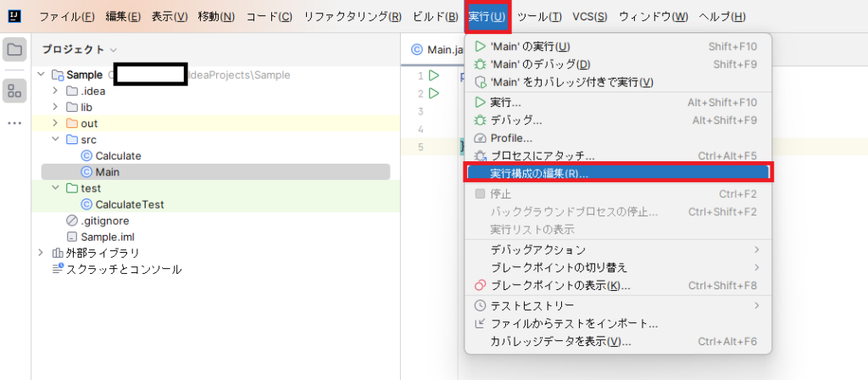Open the VCS(S) menu

pos(590,17)
